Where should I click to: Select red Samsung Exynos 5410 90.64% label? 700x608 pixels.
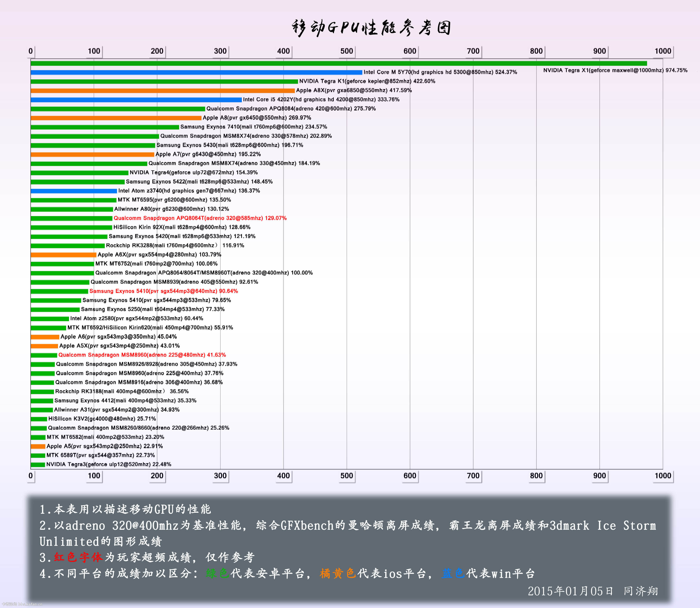click(x=164, y=291)
